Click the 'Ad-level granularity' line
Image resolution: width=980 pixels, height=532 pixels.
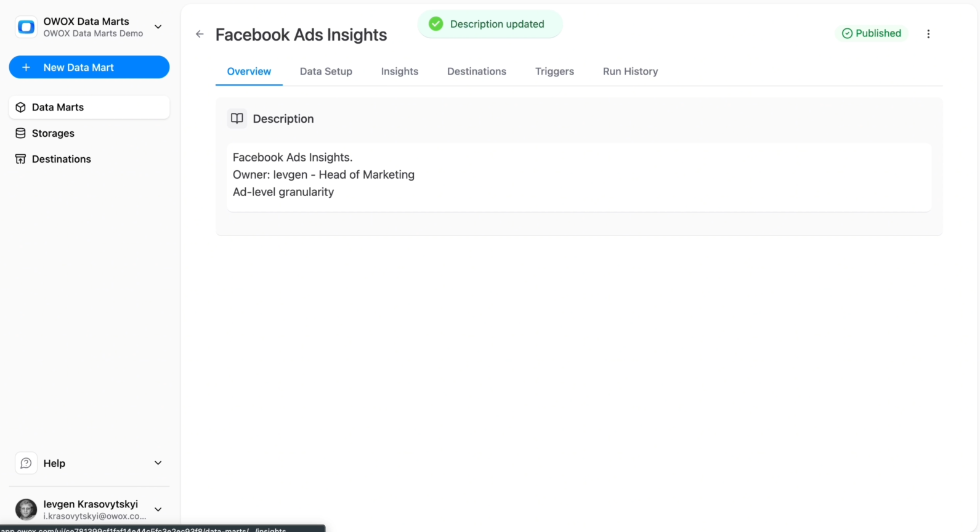coord(283,192)
